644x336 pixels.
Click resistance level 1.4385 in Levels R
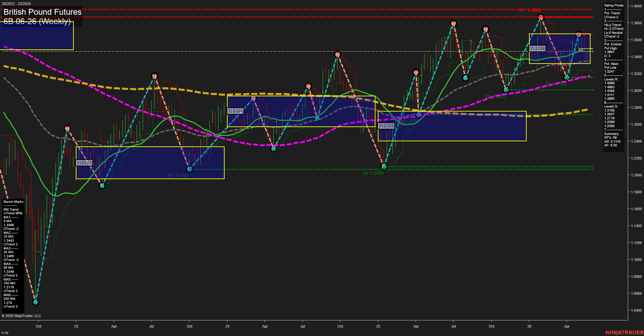pyautogui.click(x=609, y=91)
